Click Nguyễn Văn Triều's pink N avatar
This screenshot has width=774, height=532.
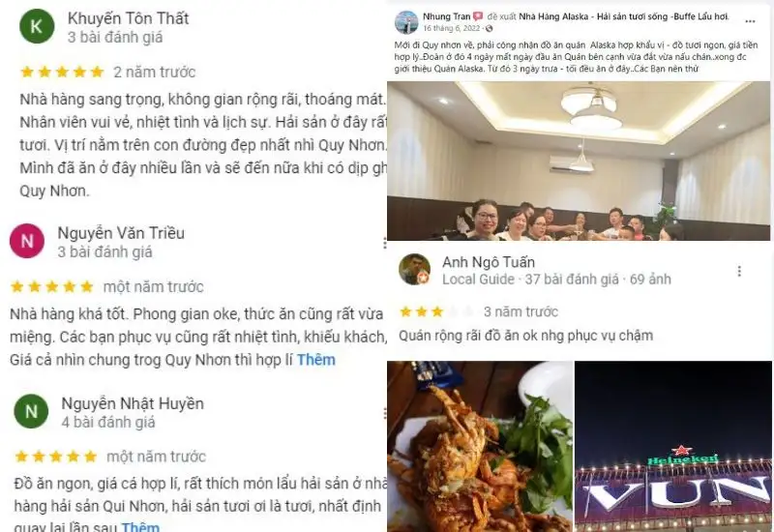coord(27,241)
